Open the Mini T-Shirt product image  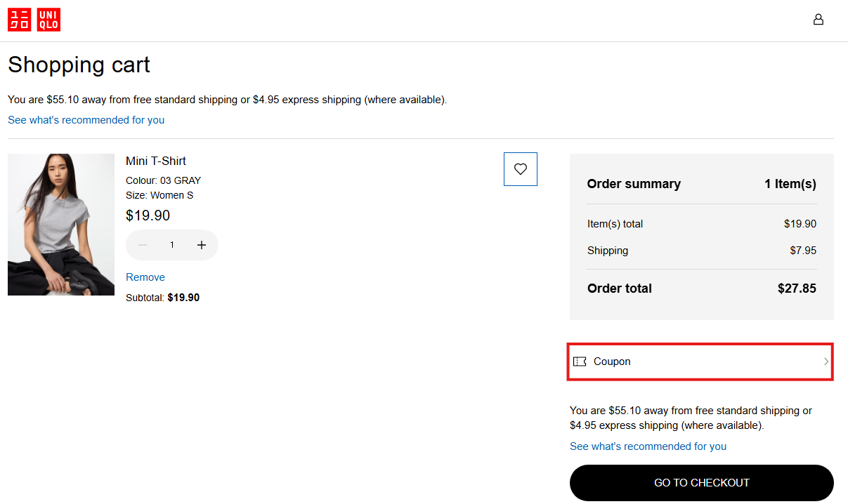pos(61,225)
